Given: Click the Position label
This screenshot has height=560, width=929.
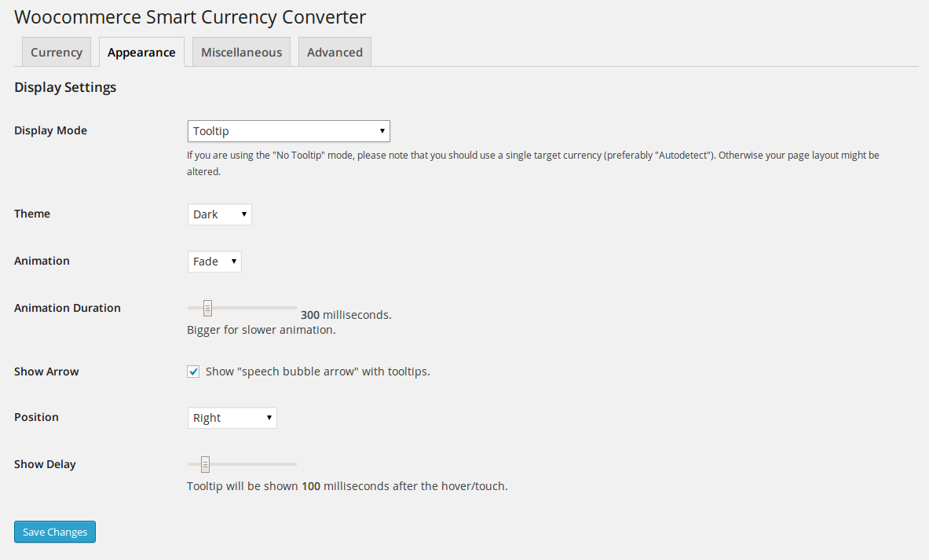Looking at the screenshot, I should 36,417.
